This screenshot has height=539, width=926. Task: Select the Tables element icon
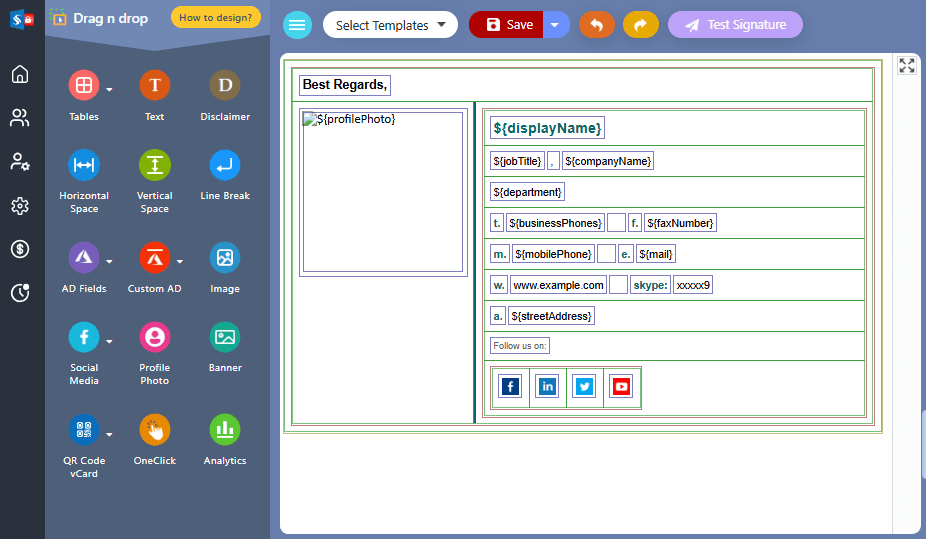(84, 85)
